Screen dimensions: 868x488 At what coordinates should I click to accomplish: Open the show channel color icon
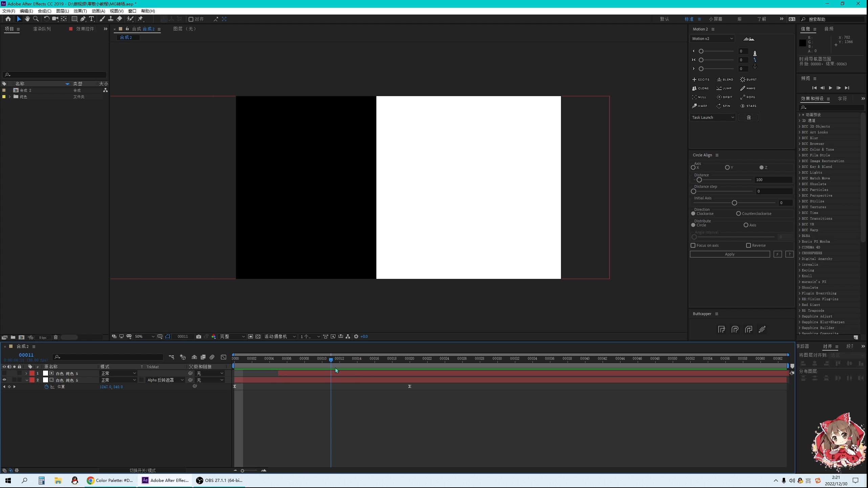214,336
